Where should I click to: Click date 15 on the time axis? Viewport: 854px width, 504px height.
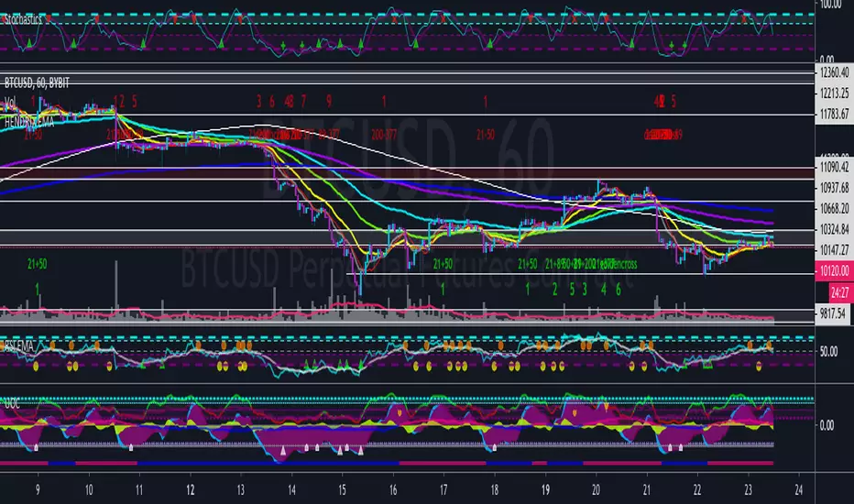342,490
